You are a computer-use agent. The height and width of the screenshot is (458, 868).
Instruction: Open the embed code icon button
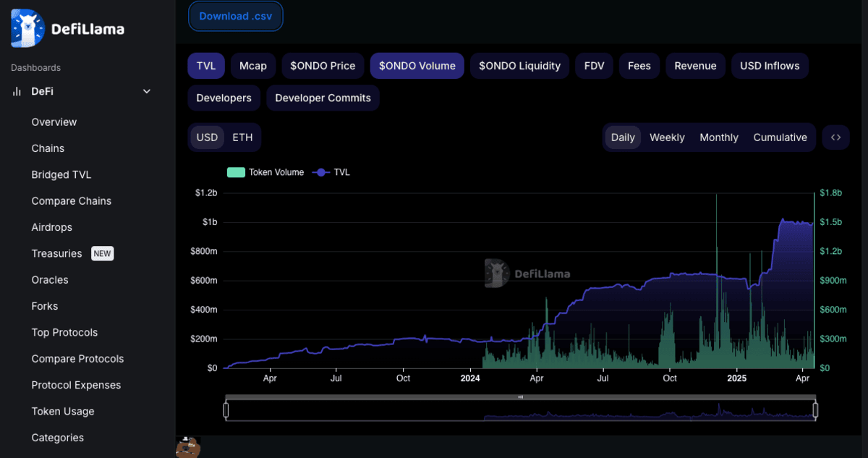[x=835, y=137]
